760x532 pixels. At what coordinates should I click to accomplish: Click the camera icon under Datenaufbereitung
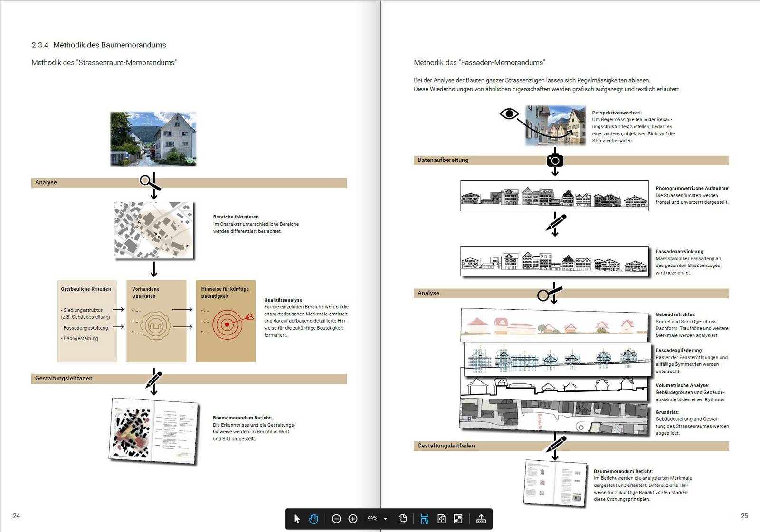pyautogui.click(x=555, y=161)
